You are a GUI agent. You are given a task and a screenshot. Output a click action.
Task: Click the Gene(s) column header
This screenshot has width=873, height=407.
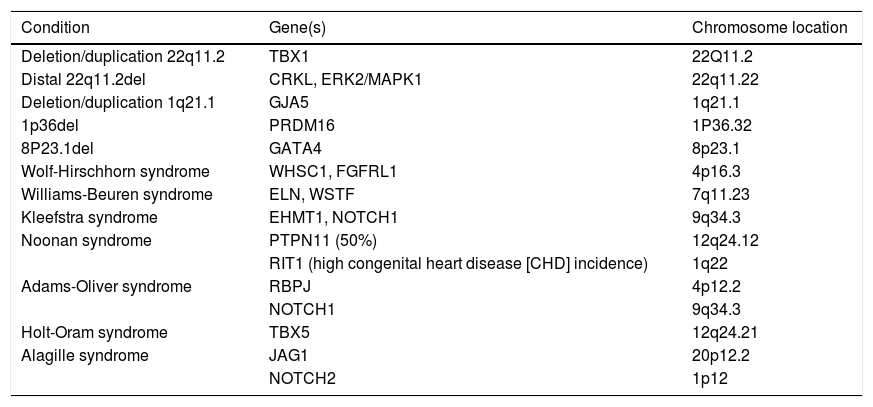[295, 27]
